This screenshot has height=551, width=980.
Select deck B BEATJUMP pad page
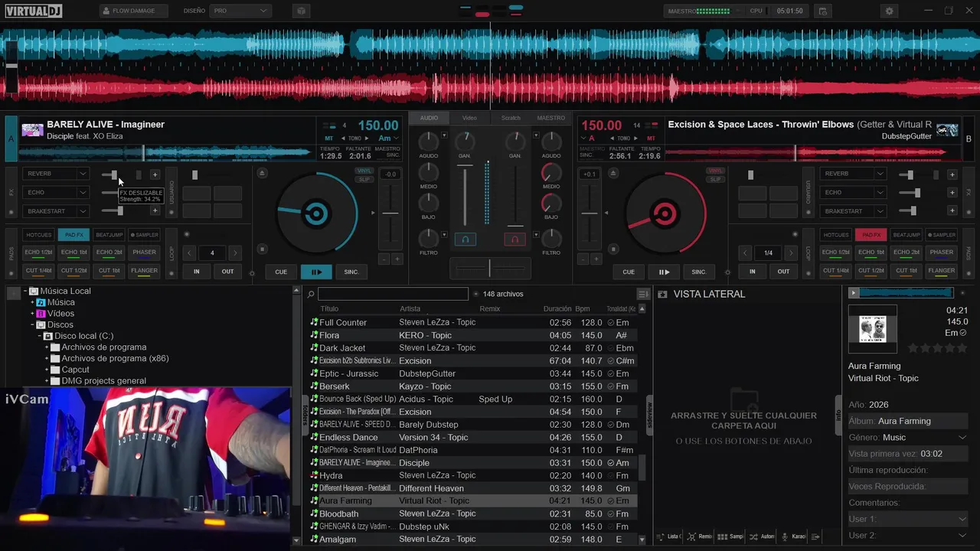point(906,235)
